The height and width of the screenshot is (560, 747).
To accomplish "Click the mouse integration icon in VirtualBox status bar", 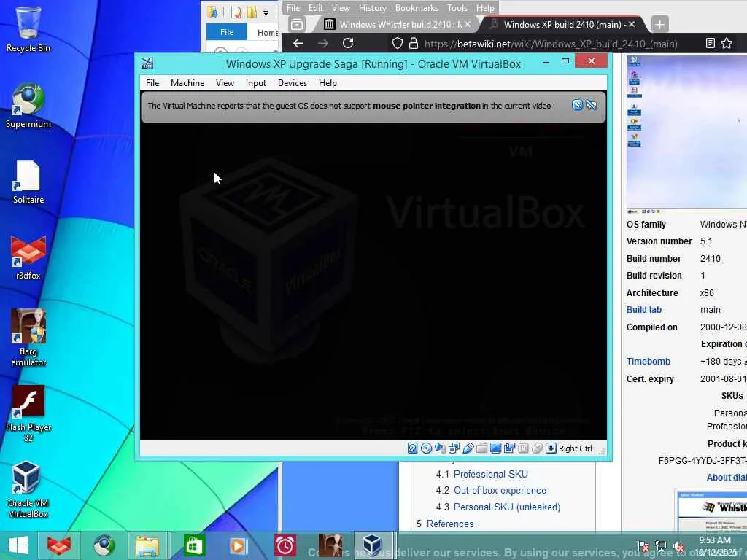I will 537,448.
